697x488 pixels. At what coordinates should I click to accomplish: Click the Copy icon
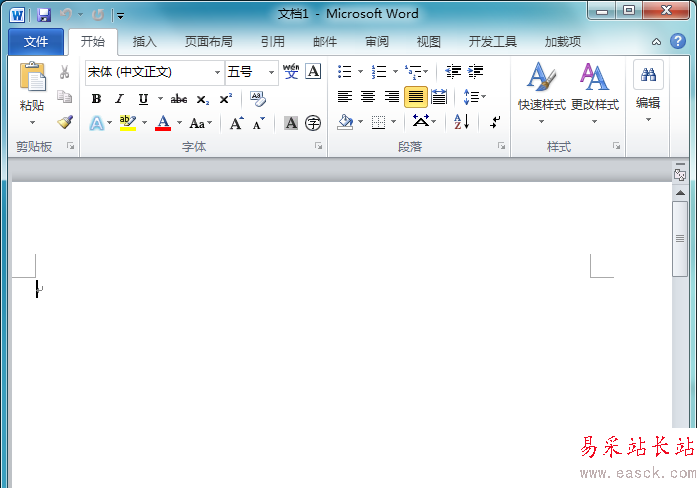(64, 96)
